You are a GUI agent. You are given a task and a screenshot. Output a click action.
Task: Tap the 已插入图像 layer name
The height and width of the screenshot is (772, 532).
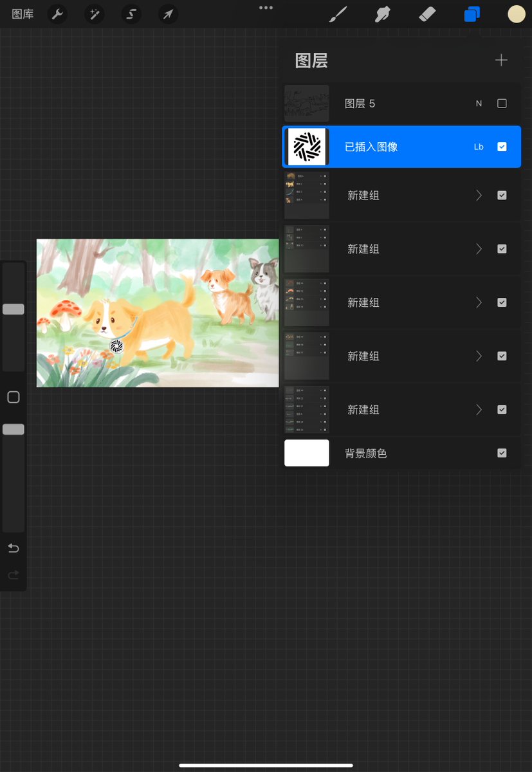[371, 147]
